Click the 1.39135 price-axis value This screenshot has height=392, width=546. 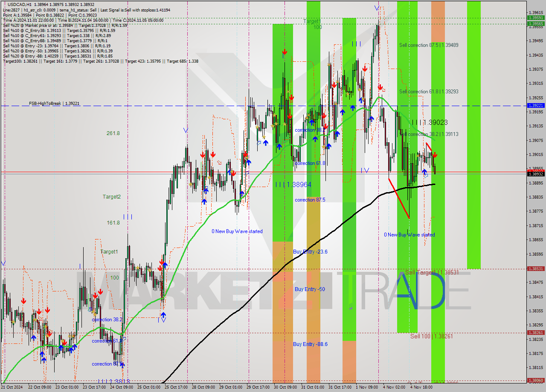(x=536, y=126)
